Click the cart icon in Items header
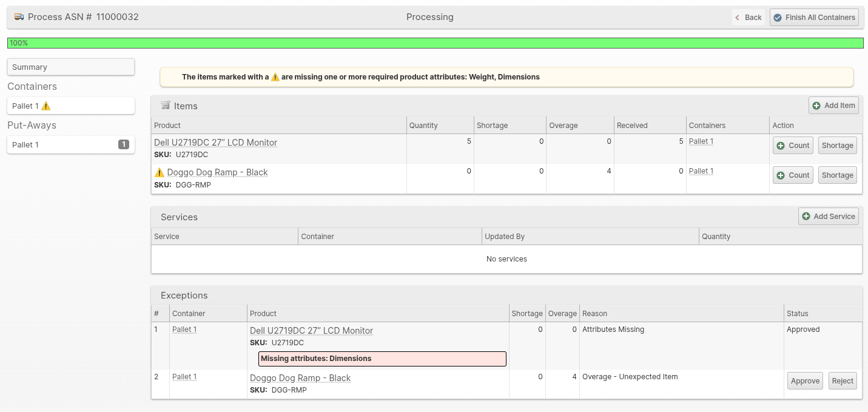The width and height of the screenshot is (868, 412). [x=165, y=106]
